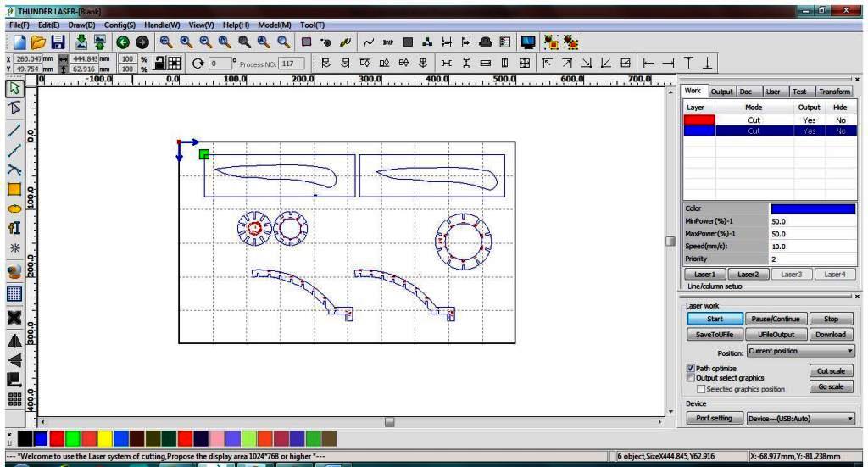Click the Start laser work button
The width and height of the screenshot is (868, 467).
click(715, 319)
